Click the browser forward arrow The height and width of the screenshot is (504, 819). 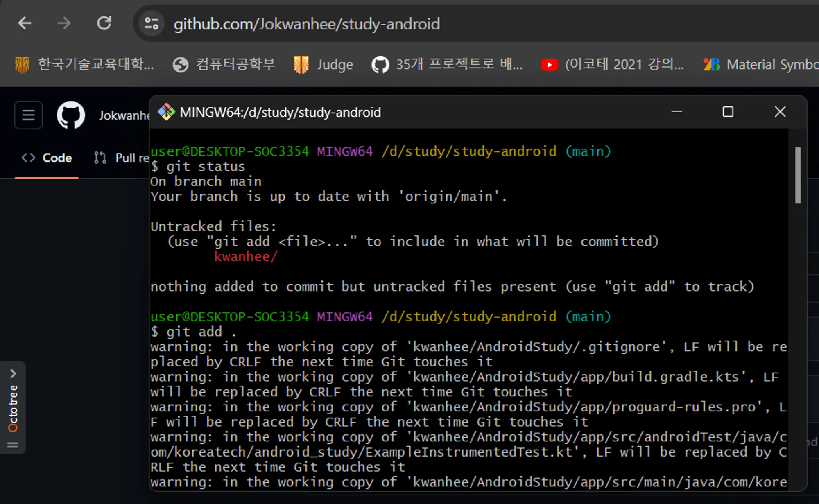coord(64,23)
